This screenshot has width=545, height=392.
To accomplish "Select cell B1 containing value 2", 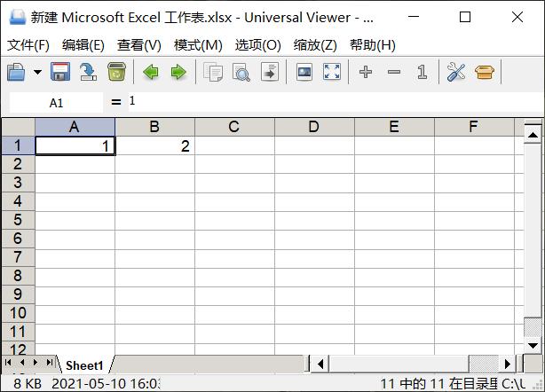I will point(154,145).
